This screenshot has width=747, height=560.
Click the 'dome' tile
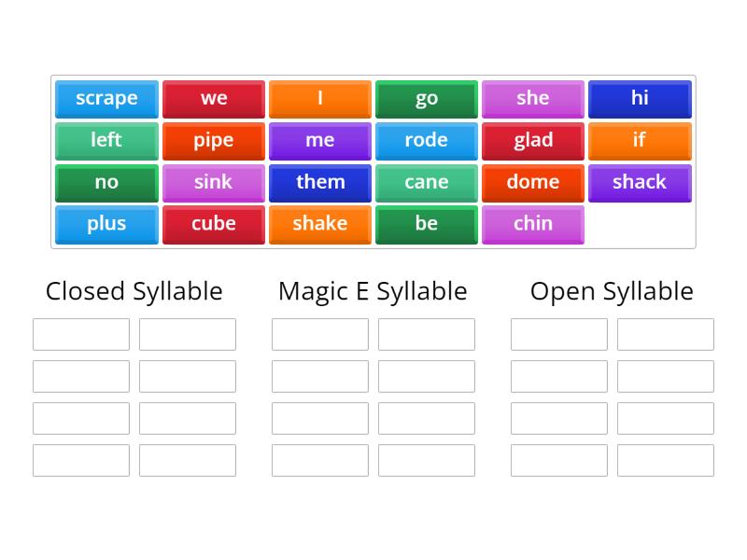pyautogui.click(x=533, y=182)
